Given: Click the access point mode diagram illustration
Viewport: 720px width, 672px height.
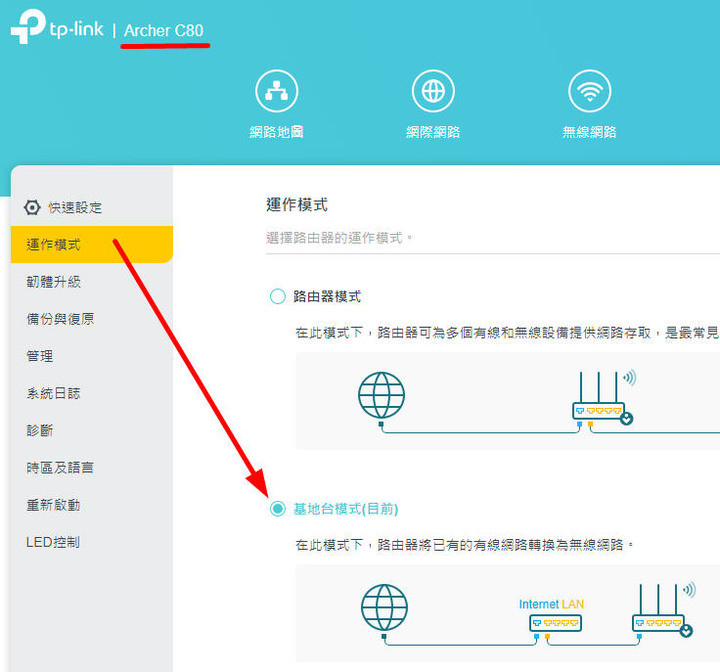Looking at the screenshot, I should (507, 613).
